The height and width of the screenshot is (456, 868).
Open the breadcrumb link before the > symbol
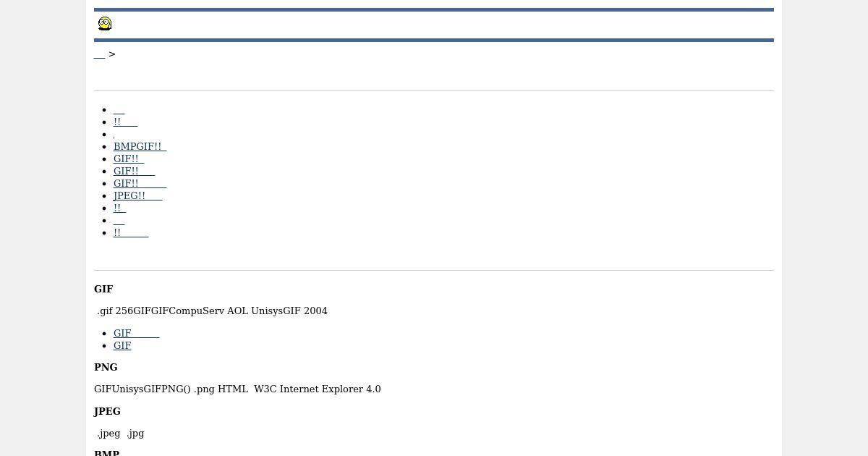(x=99, y=54)
